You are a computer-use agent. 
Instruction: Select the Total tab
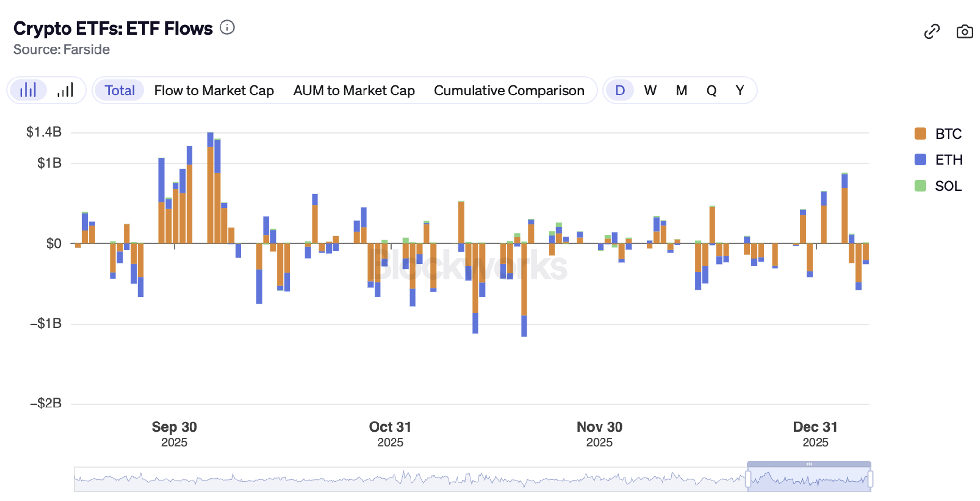[x=120, y=91]
